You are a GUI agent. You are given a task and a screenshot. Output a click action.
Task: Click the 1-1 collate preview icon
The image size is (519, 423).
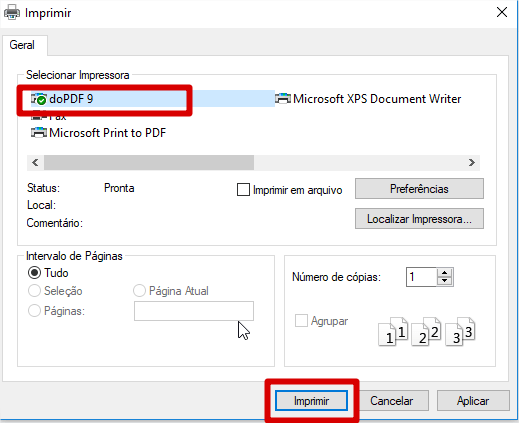(x=393, y=331)
